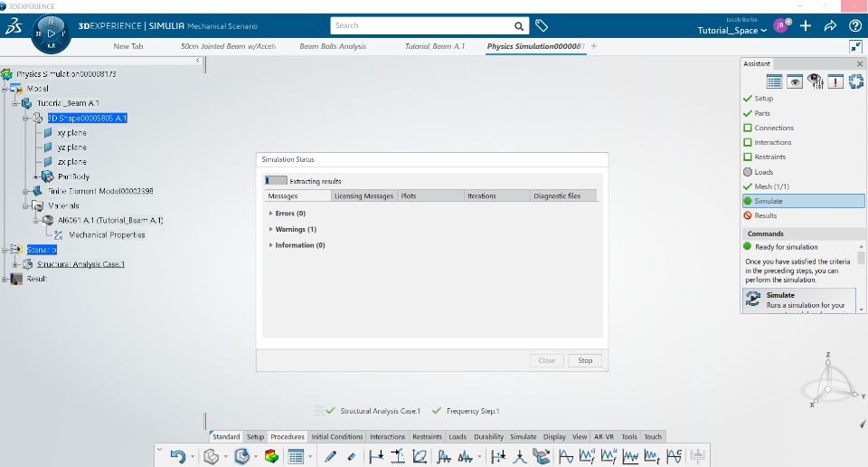868x467 pixels.
Task: Click the JB user avatar
Action: click(x=780, y=25)
